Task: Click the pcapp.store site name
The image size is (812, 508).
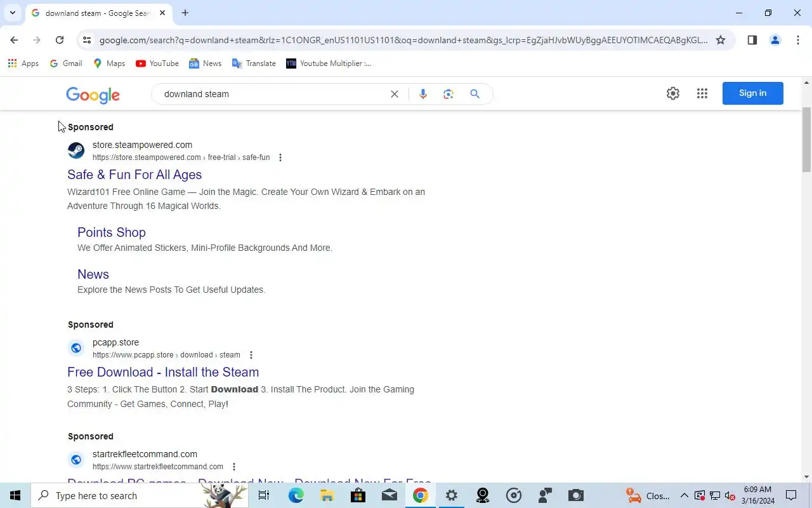Action: coord(115,342)
